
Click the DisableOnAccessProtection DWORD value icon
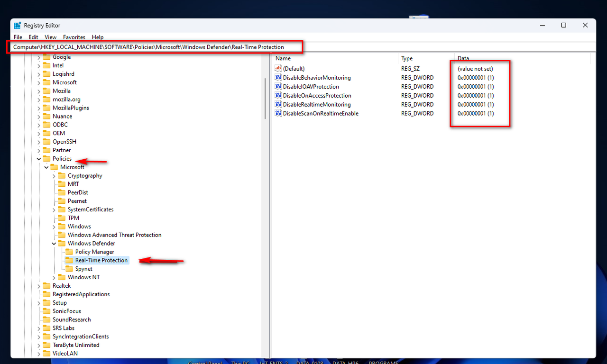point(278,96)
